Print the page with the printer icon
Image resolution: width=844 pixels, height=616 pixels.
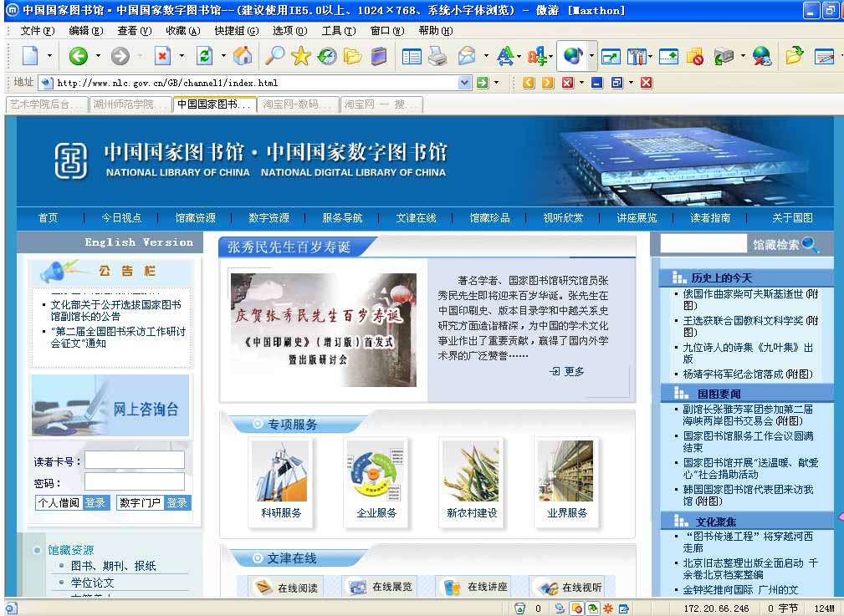[x=437, y=56]
